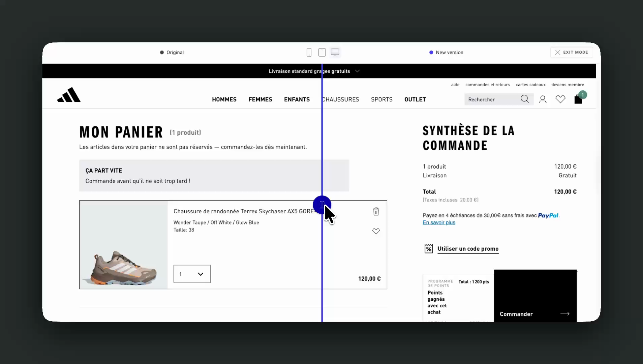The width and height of the screenshot is (643, 364).
Task: Click the aide link
Action: 455,85
